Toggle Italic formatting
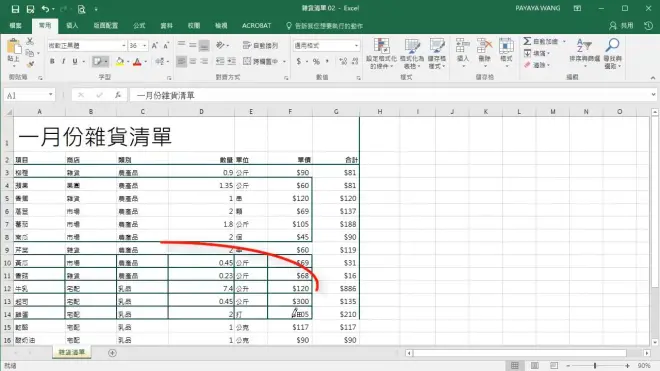This screenshot has width=660, height=371. pyautogui.click(x=63, y=61)
